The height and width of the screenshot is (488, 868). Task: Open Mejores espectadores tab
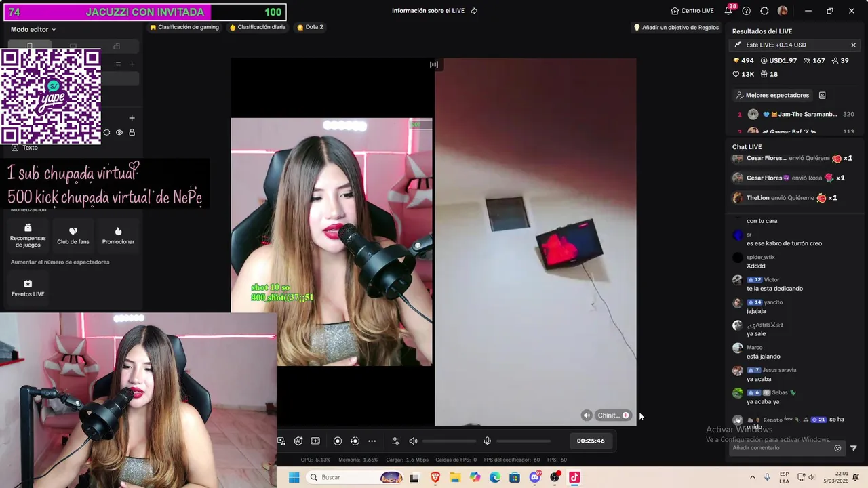point(772,96)
